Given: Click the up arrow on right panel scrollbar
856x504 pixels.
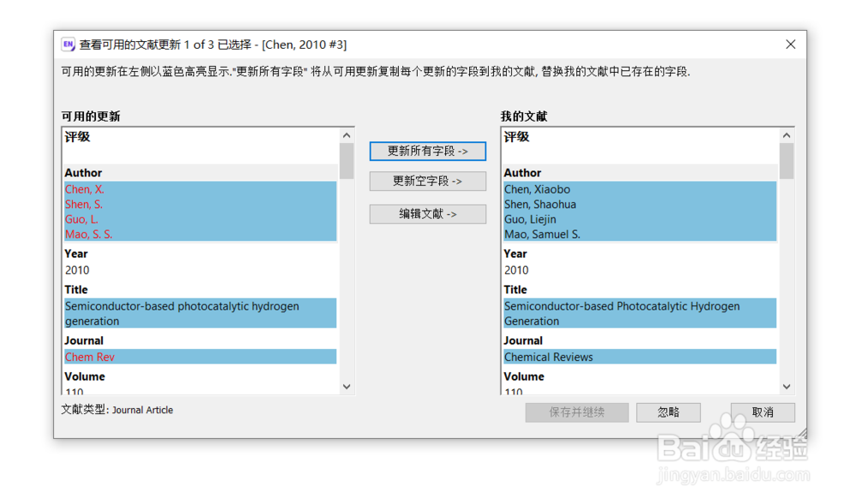Looking at the screenshot, I should 786,134.
